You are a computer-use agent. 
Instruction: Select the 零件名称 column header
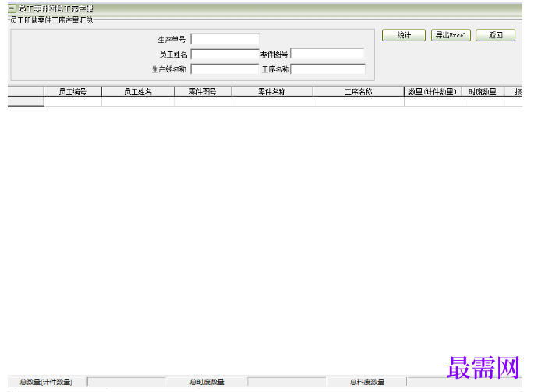pyautogui.click(x=272, y=92)
